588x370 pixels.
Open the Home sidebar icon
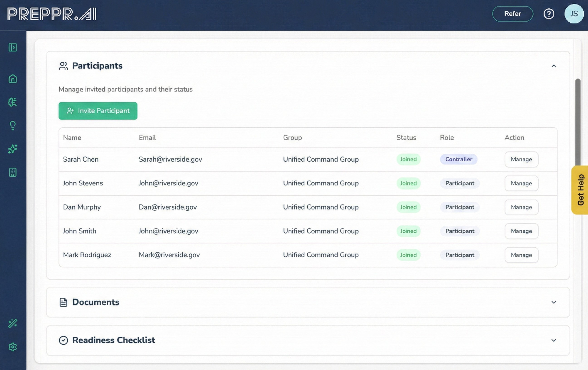tap(13, 79)
